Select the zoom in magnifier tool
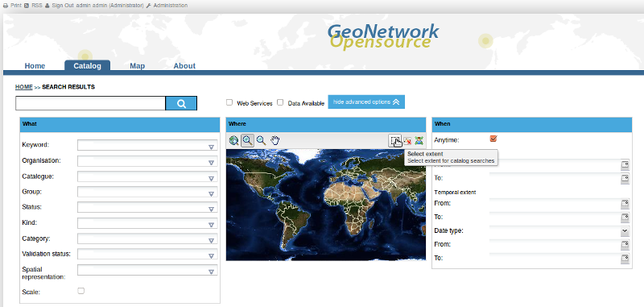Image resolution: width=644 pixels, height=307 pixels. (247, 140)
